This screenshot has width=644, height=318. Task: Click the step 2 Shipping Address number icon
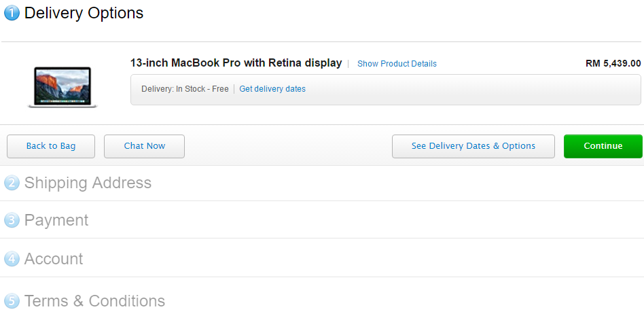[12, 183]
